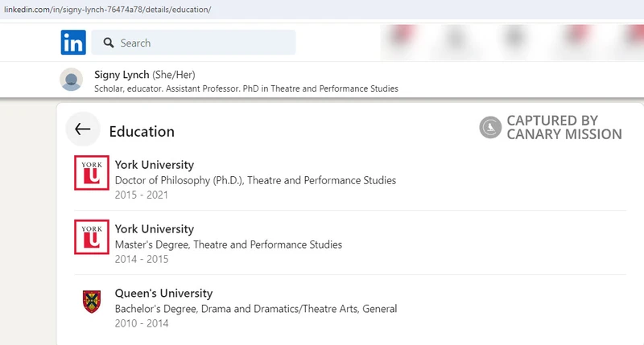Image resolution: width=644 pixels, height=345 pixels.
Task: Click the Queen's University crest icon
Action: [91, 301]
